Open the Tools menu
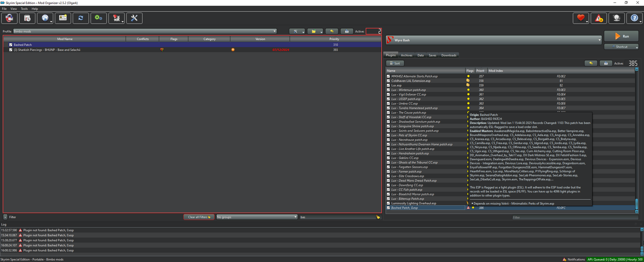 [x=24, y=9]
